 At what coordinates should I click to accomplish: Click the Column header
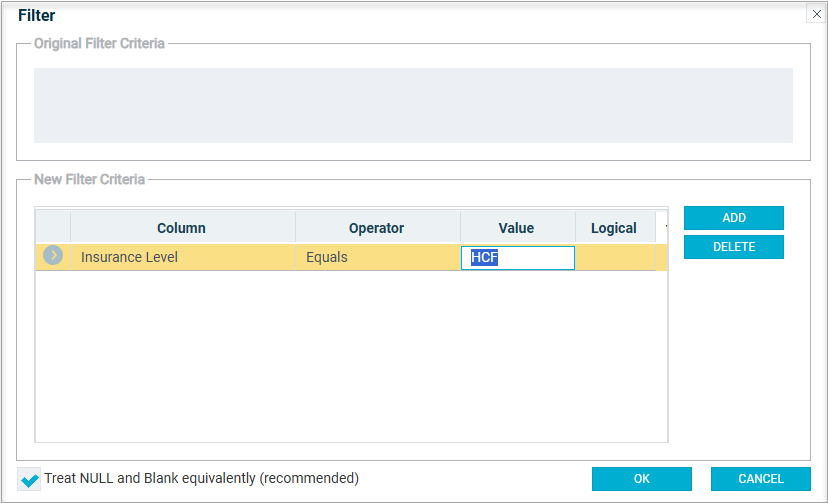[183, 227]
